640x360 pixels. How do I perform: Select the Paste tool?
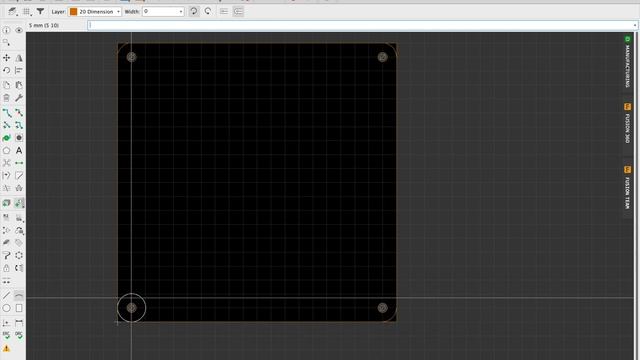coord(19,85)
